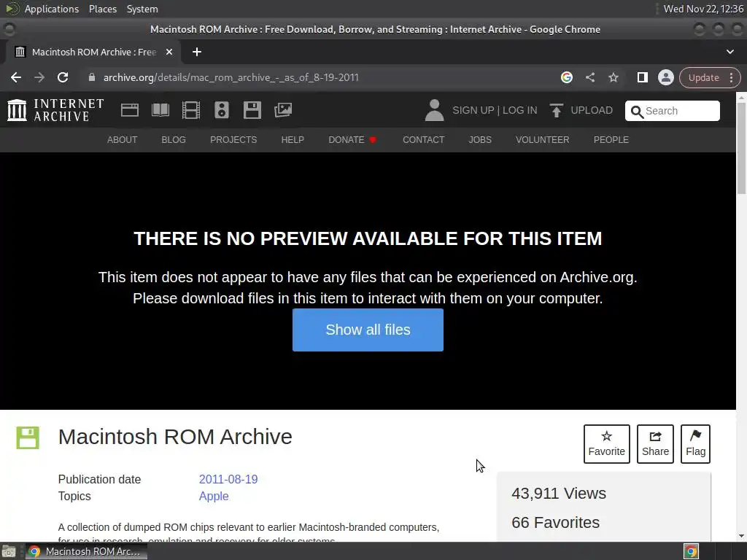Viewport: 747px width, 560px height.
Task: Reload the page with refresh icon
Action: [x=63, y=77]
